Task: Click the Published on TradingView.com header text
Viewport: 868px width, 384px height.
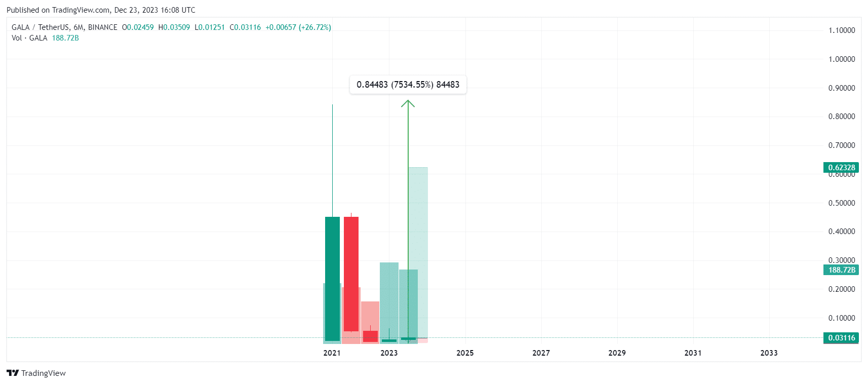Action: click(101, 10)
